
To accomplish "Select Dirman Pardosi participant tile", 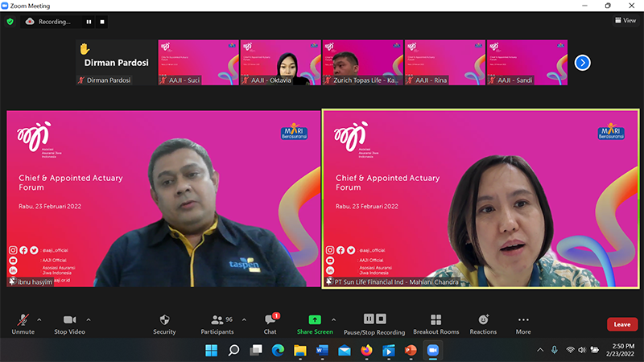I will [116, 63].
